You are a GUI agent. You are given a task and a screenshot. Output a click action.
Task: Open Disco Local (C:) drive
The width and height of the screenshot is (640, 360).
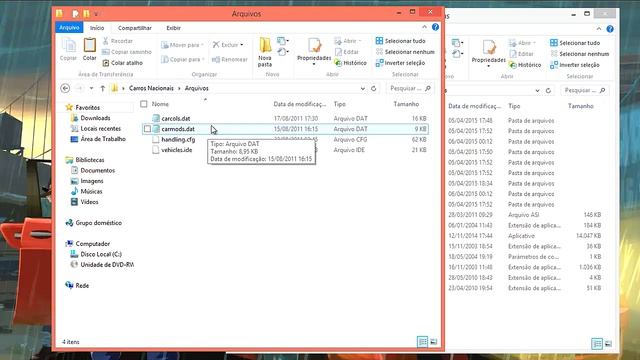[x=101, y=254]
